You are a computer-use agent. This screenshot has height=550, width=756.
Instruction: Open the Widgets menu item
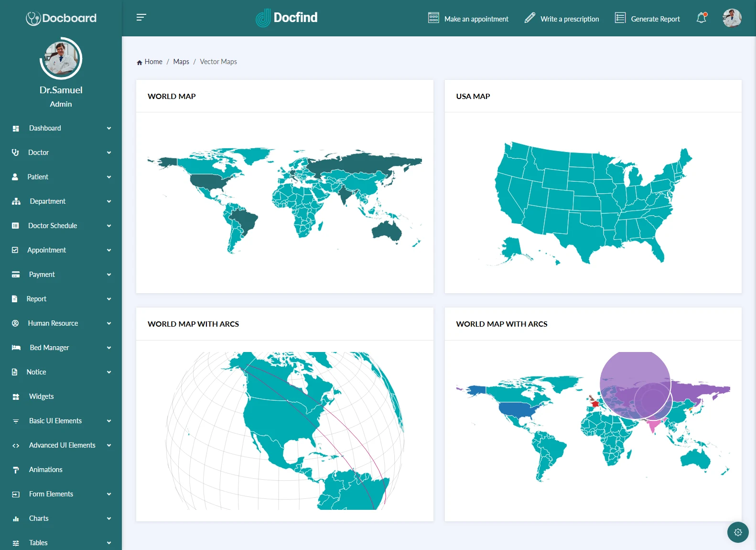tap(41, 396)
